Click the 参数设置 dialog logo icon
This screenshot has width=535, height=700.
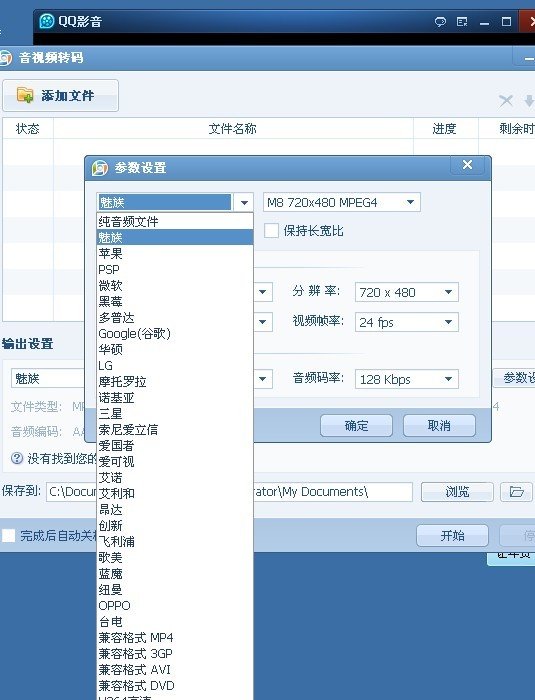click(x=100, y=168)
